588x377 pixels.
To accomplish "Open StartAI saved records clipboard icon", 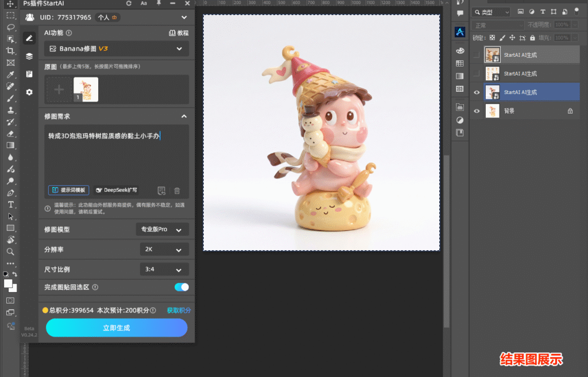I will tap(29, 74).
